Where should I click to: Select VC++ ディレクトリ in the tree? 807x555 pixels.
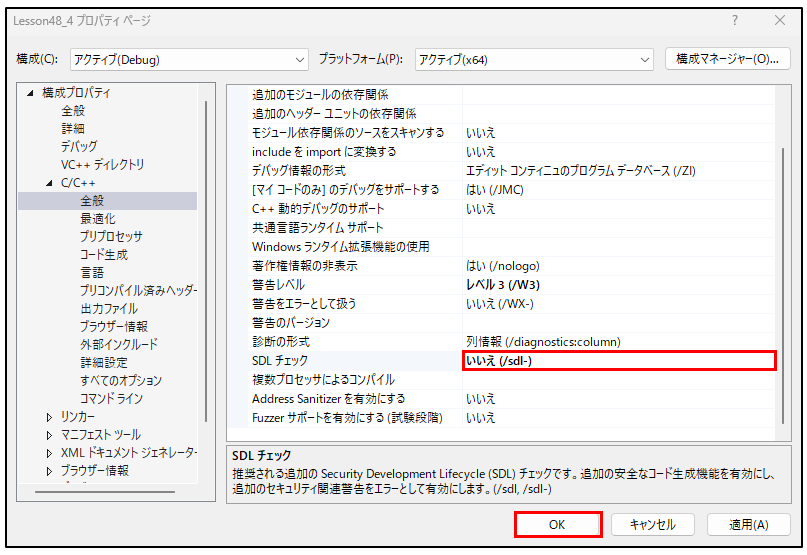pyautogui.click(x=102, y=165)
